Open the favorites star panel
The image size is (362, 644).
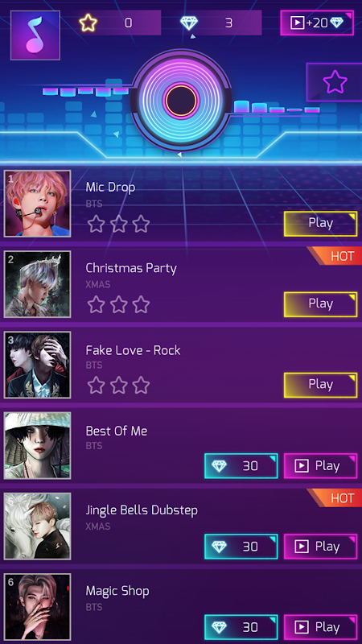click(x=334, y=82)
